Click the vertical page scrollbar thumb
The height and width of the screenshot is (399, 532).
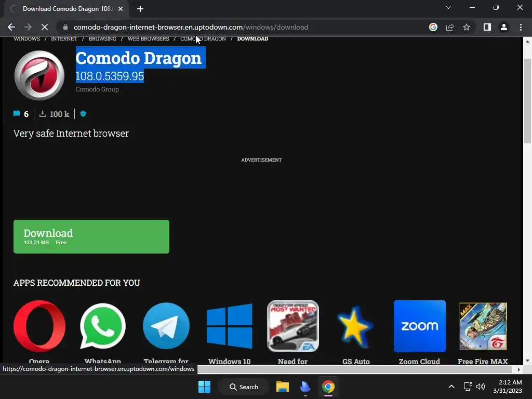pos(527,101)
